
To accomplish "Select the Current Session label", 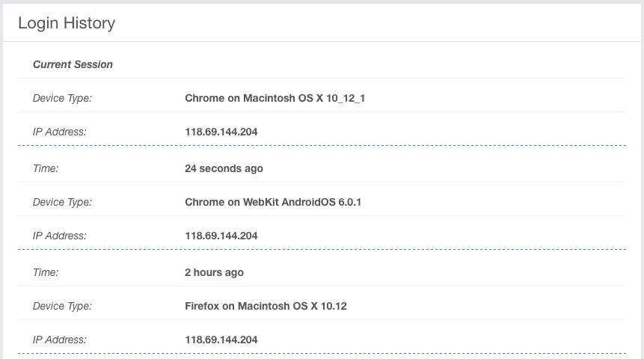I will 73,64.
